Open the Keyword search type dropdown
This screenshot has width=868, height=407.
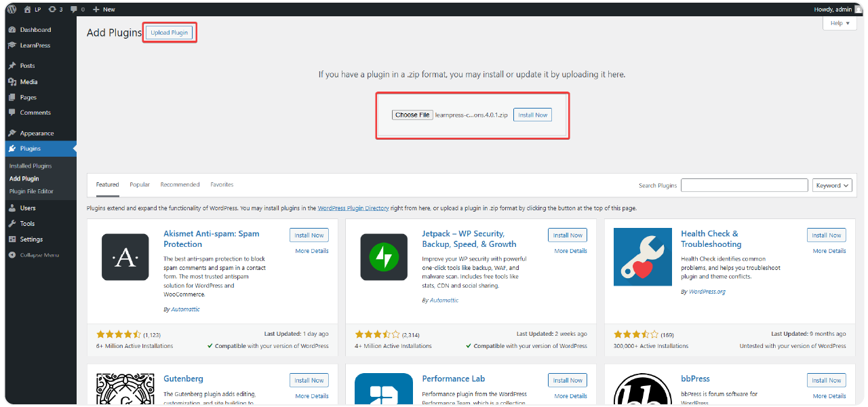[832, 185]
